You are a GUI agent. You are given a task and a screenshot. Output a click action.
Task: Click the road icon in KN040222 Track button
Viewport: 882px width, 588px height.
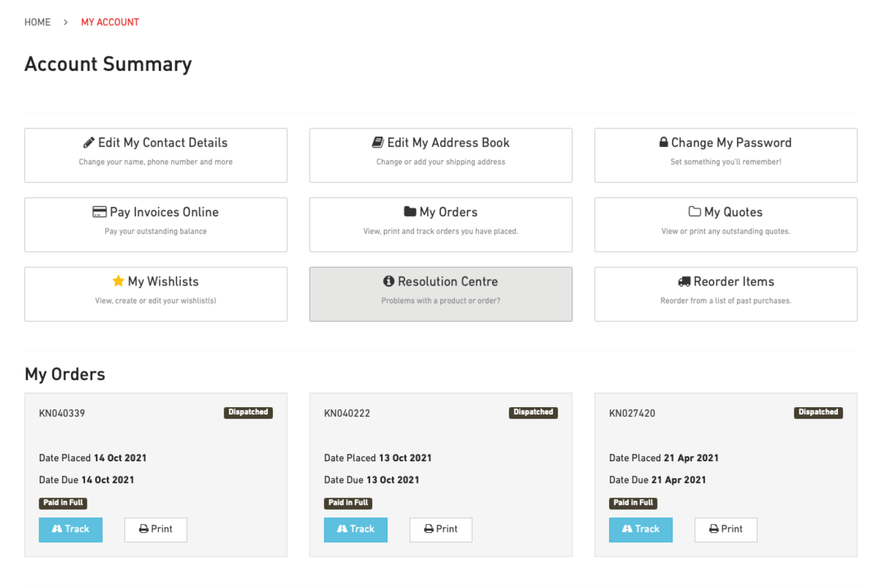coord(342,529)
